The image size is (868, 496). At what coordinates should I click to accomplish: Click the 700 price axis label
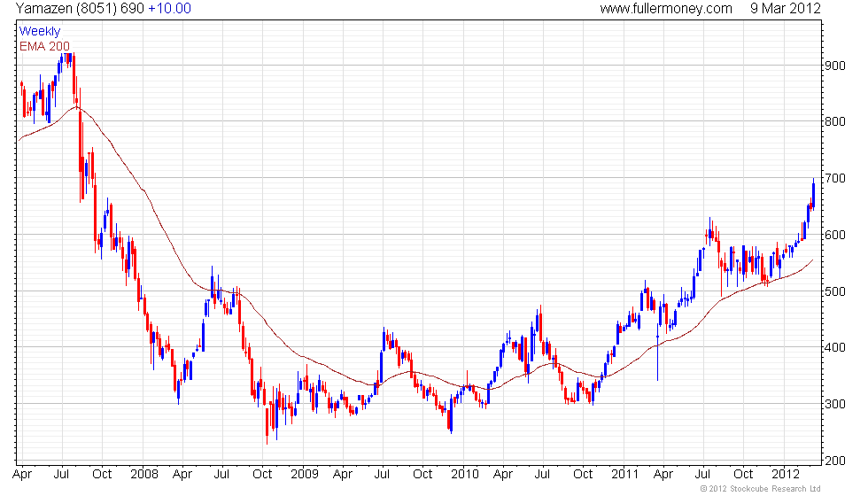click(x=834, y=178)
